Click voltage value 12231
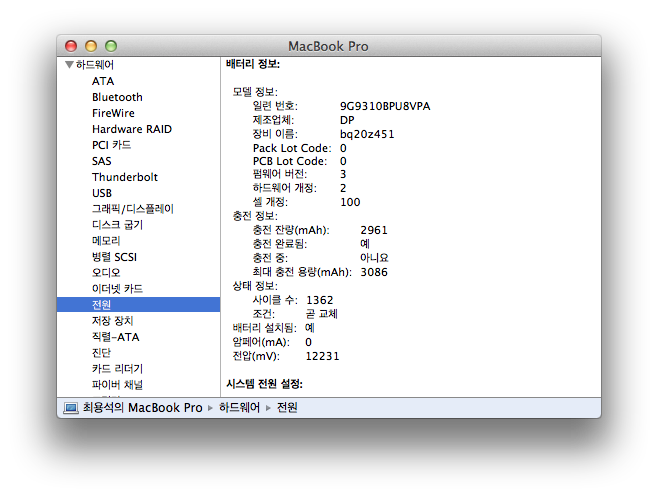The height and width of the screenshot is (497, 658). (322, 356)
